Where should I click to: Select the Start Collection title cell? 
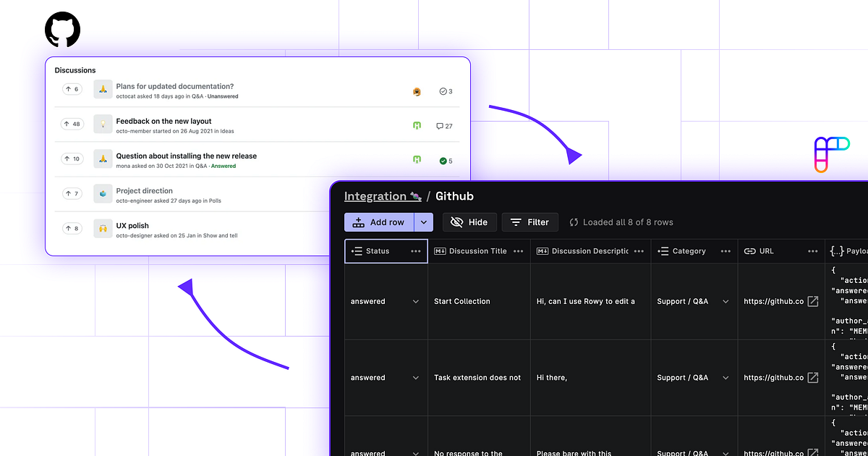463,301
